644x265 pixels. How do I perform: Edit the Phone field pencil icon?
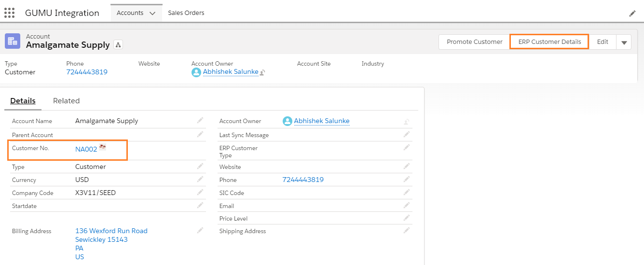[x=407, y=179]
